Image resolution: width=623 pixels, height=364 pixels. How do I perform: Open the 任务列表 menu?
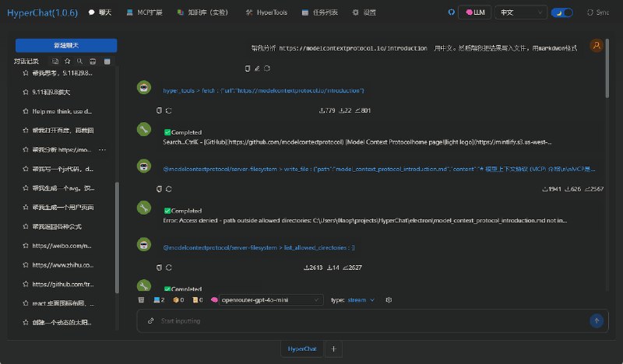(x=320, y=12)
